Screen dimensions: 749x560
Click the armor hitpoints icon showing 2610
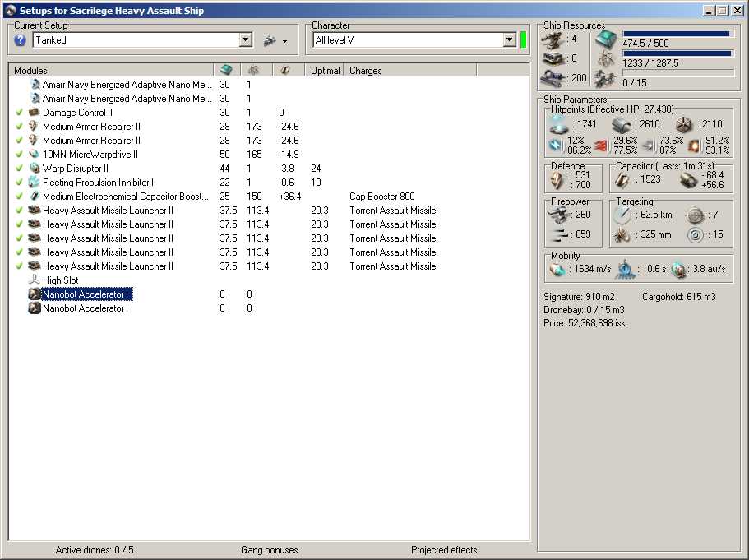click(x=621, y=125)
